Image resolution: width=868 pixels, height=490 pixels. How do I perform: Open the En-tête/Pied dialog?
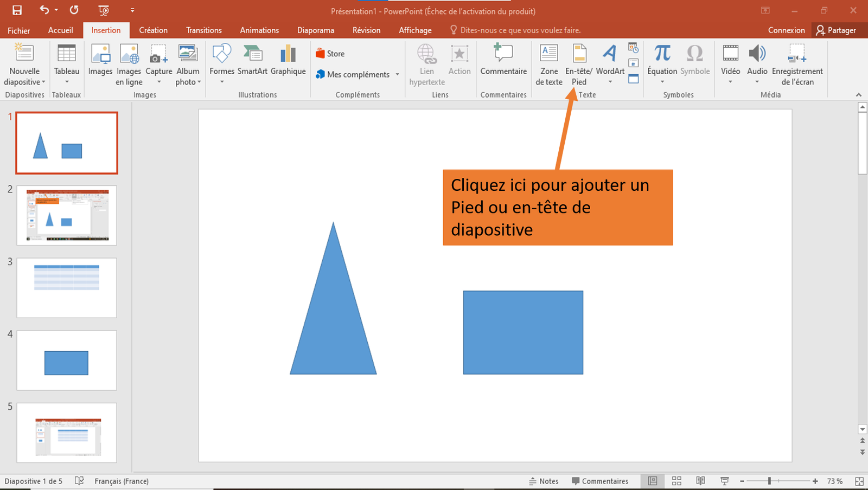click(x=578, y=64)
